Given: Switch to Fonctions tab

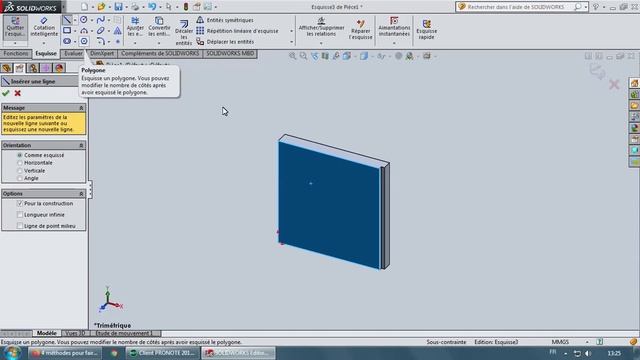Looking at the screenshot, I should pyautogui.click(x=16, y=53).
